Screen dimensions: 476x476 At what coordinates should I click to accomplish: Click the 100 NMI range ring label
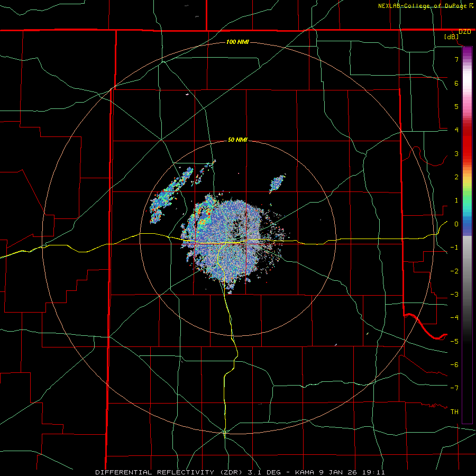[237, 42]
